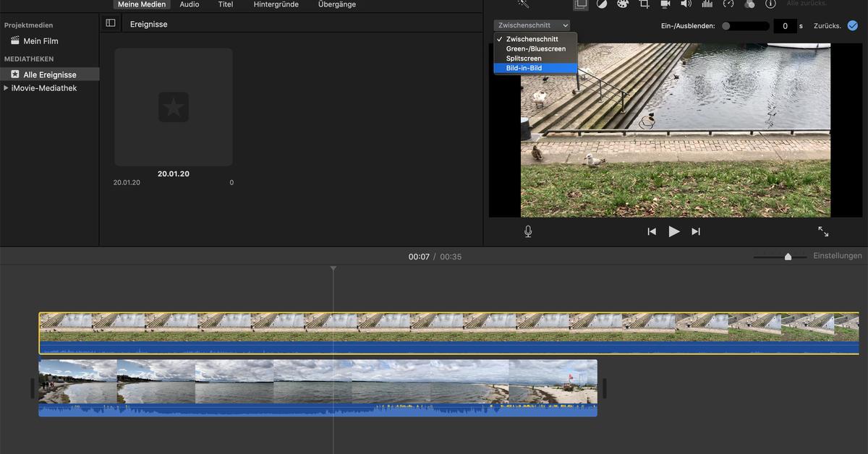Select the 20.01.20 event thumbnail
The width and height of the screenshot is (868, 454).
(x=174, y=107)
